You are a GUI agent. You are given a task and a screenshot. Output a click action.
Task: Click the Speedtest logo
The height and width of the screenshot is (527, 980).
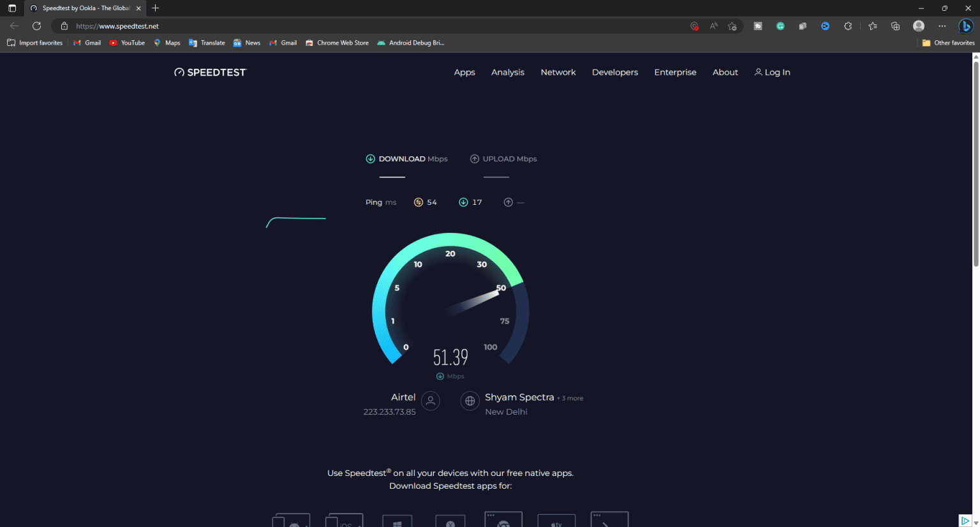(211, 72)
